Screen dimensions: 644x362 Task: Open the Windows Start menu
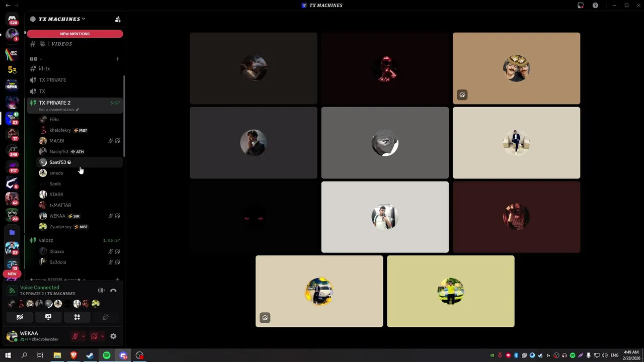8,355
